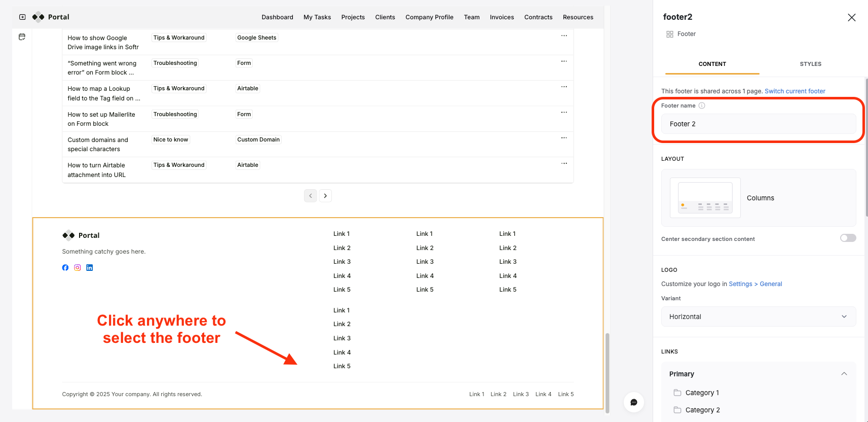
Task: Click the 'Switch current footer' link
Action: 795,91
